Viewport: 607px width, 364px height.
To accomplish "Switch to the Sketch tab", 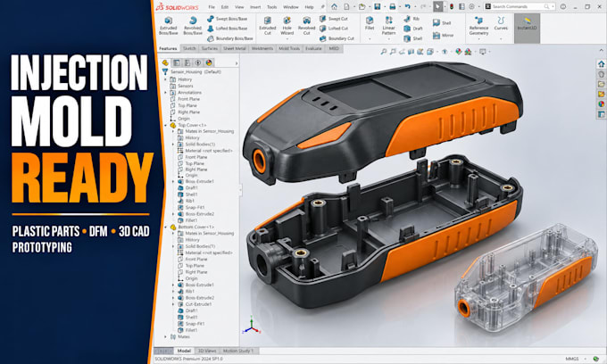I will click(189, 48).
